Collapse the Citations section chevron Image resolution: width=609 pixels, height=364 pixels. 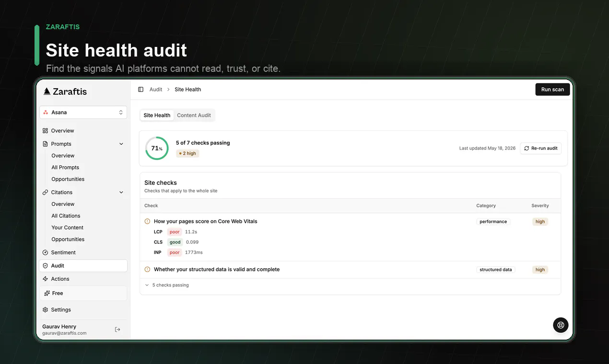click(x=121, y=192)
